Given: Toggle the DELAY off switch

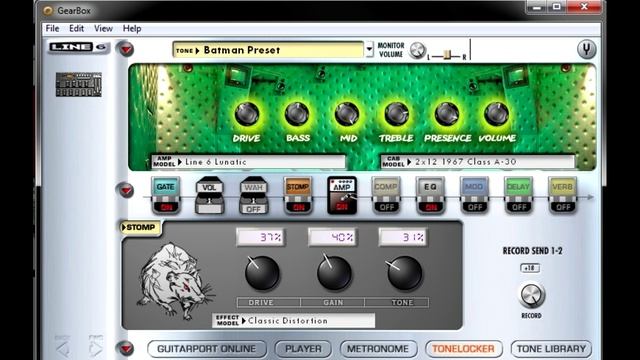Looking at the screenshot, I should [x=518, y=207].
